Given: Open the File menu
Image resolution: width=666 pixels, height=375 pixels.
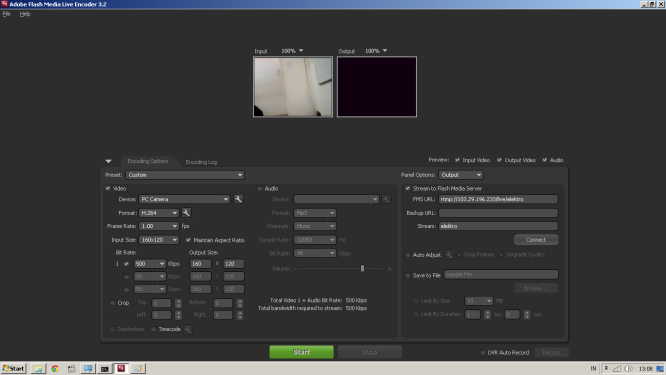Looking at the screenshot, I should pyautogui.click(x=6, y=14).
